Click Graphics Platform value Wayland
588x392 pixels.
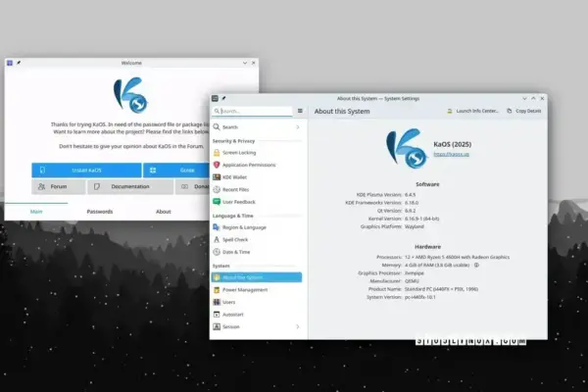[x=415, y=226]
